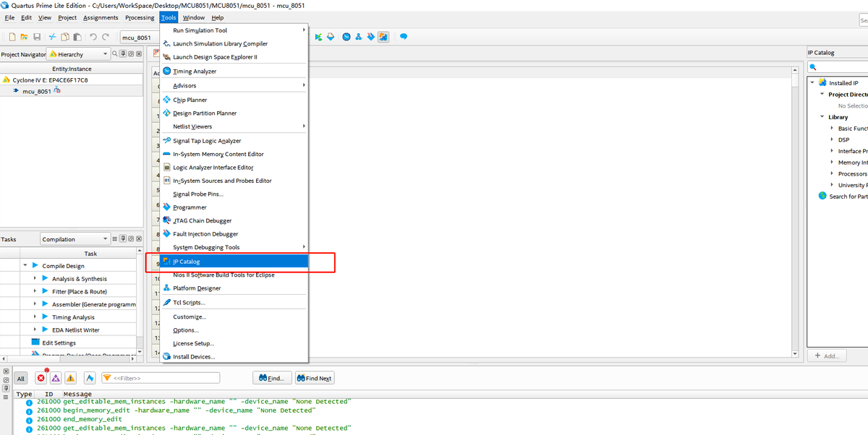Click the Cut scissors toolbar icon
The height and width of the screenshot is (435, 868).
click(52, 37)
